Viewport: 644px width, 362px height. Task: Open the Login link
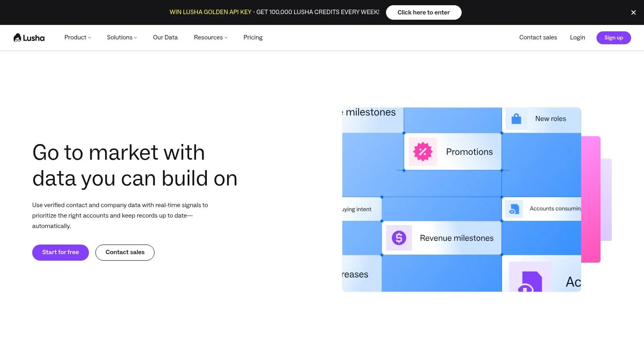coord(577,37)
